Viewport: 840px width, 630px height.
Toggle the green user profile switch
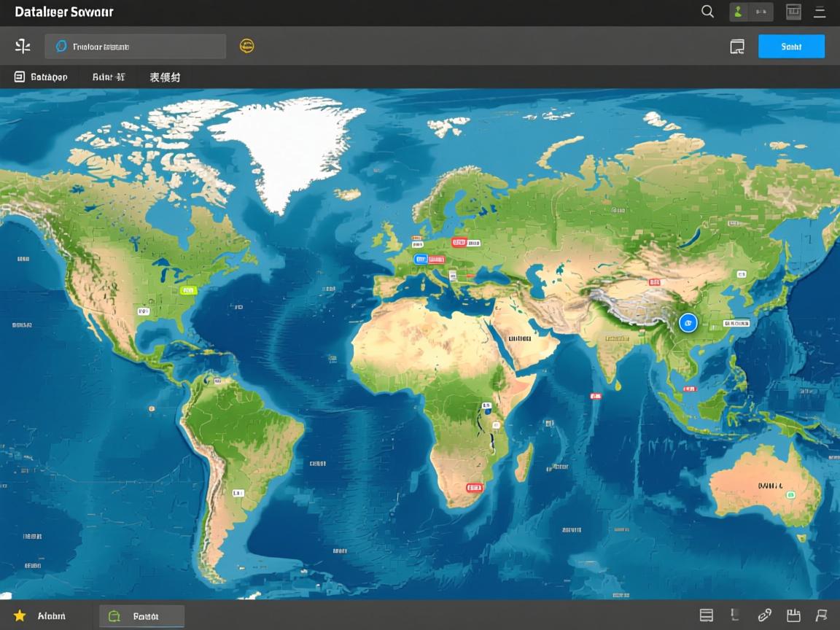click(751, 12)
